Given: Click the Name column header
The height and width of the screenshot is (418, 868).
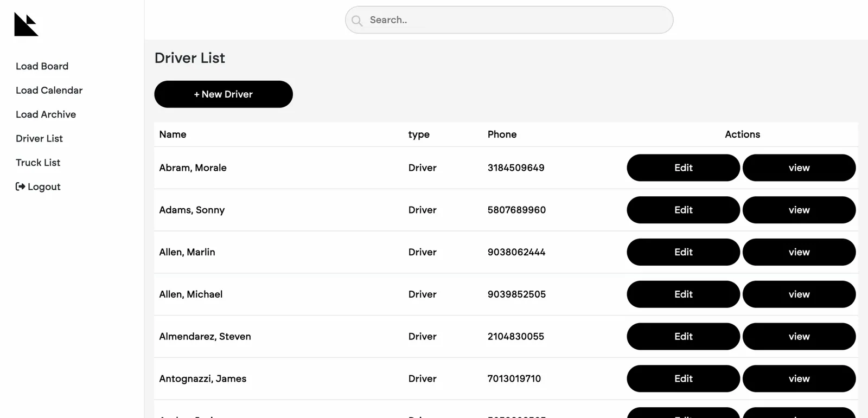Looking at the screenshot, I should [x=173, y=134].
